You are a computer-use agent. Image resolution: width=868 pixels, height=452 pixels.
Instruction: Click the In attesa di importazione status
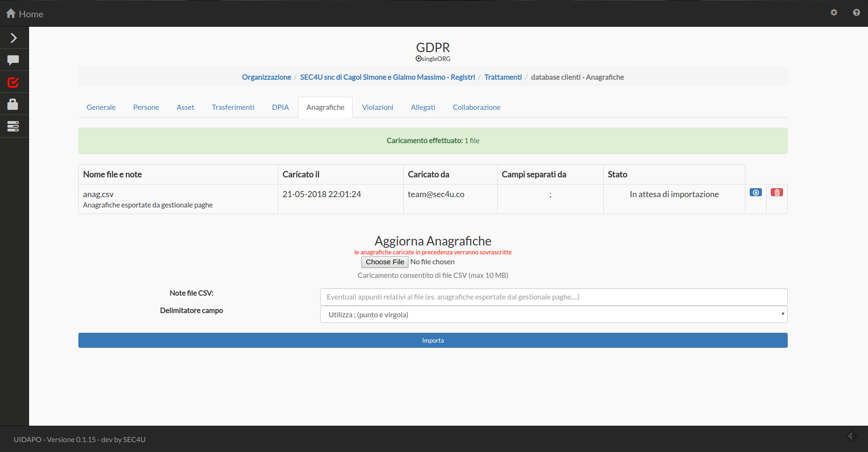point(674,194)
